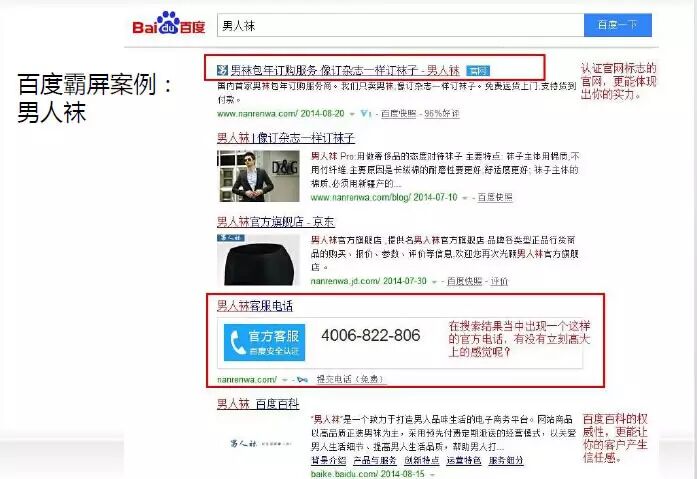The image size is (697, 479).
Task: Click the blue V icon before 提交电话
Action: click(302, 379)
